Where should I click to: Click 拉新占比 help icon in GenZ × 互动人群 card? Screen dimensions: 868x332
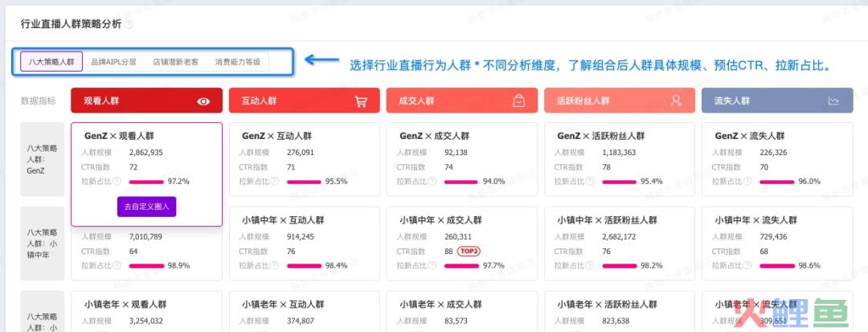click(275, 181)
